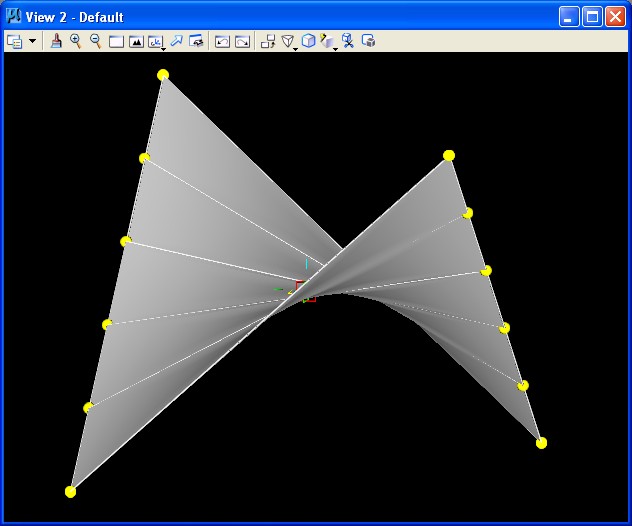632x526 pixels.
Task: Select the topmost yellow control point on left edge
Action: 163,75
